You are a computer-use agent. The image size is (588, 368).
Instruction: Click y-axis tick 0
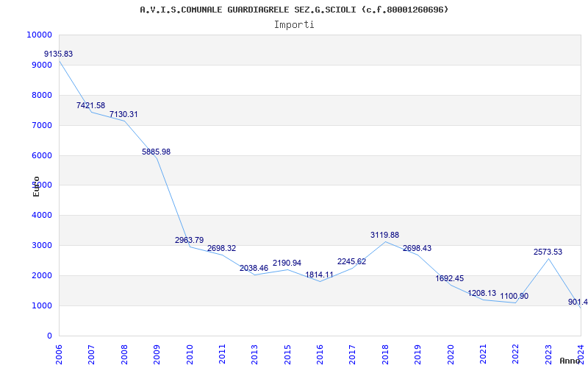click(49, 336)
